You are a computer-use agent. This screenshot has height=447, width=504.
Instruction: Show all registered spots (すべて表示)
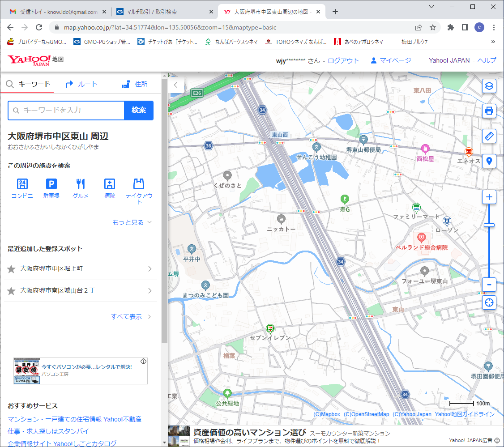(131, 317)
